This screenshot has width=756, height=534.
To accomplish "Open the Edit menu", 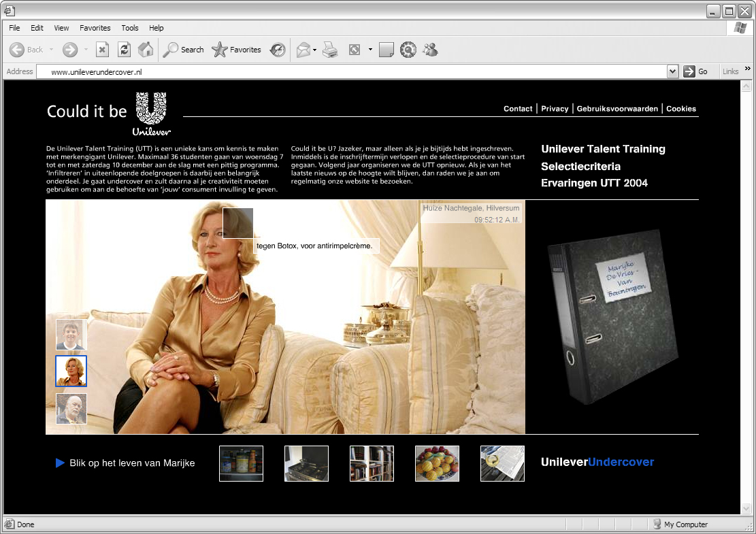I will pos(37,28).
